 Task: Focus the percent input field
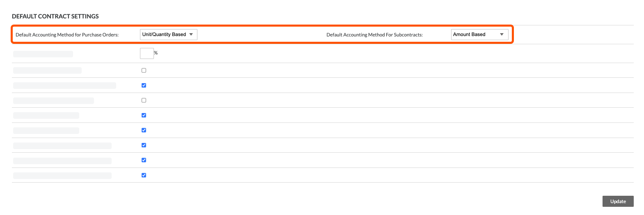147,53
